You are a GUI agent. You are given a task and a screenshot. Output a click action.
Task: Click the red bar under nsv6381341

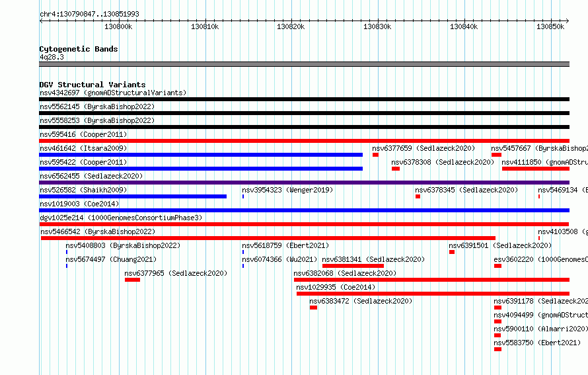click(x=353, y=266)
